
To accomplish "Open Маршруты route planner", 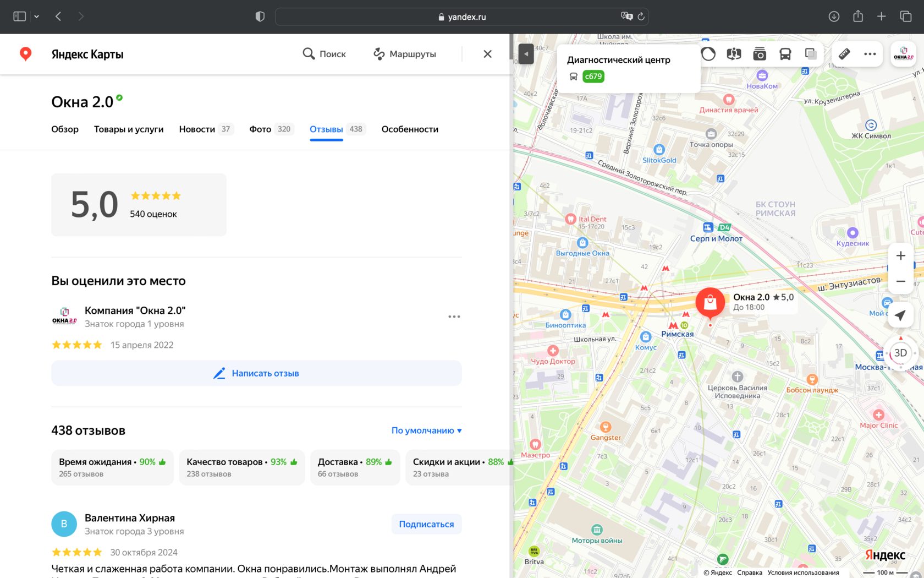I will tap(405, 54).
